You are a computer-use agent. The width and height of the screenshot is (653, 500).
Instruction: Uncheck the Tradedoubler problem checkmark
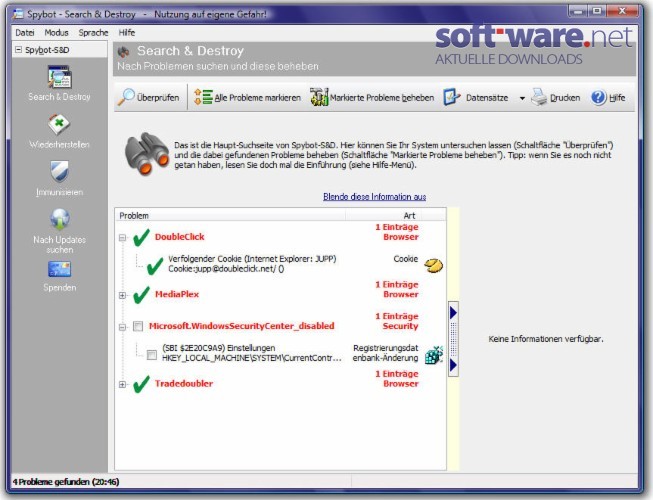[141, 384]
